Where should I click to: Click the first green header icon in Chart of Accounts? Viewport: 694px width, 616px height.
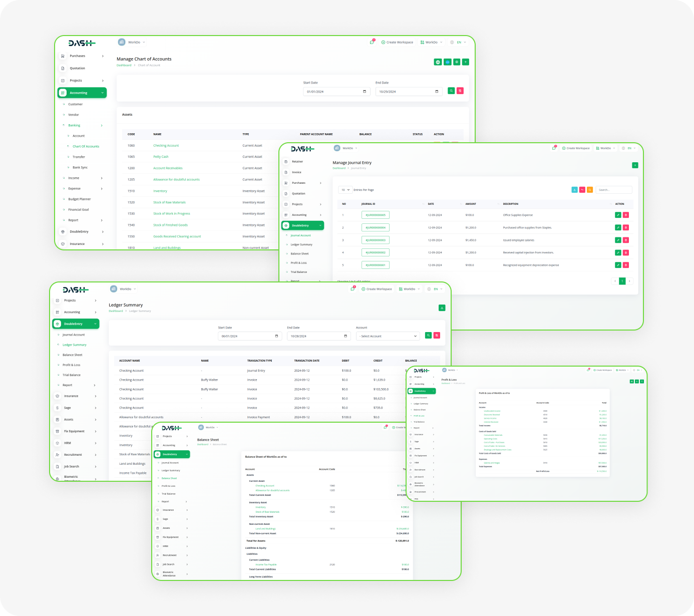tap(438, 62)
